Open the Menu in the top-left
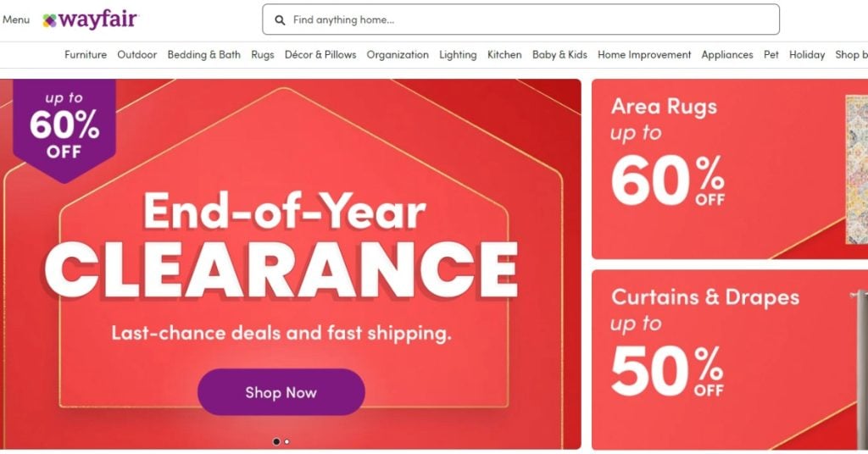 16,19
